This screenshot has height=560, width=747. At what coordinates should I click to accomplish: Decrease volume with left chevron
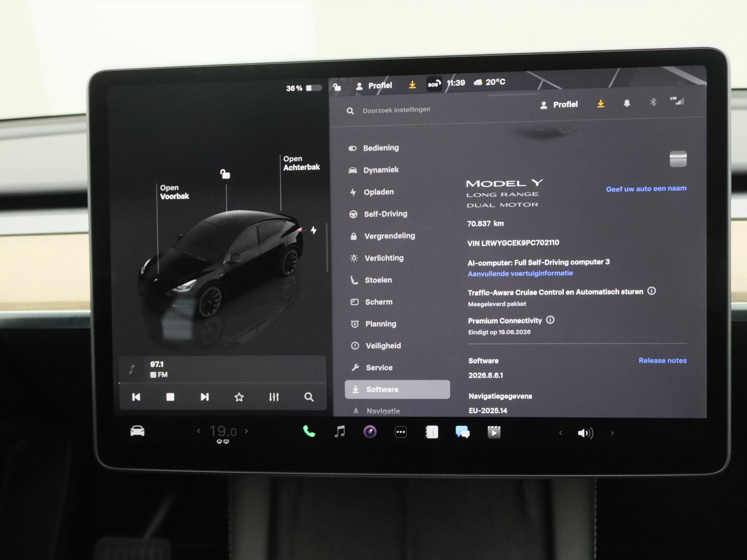(561, 433)
